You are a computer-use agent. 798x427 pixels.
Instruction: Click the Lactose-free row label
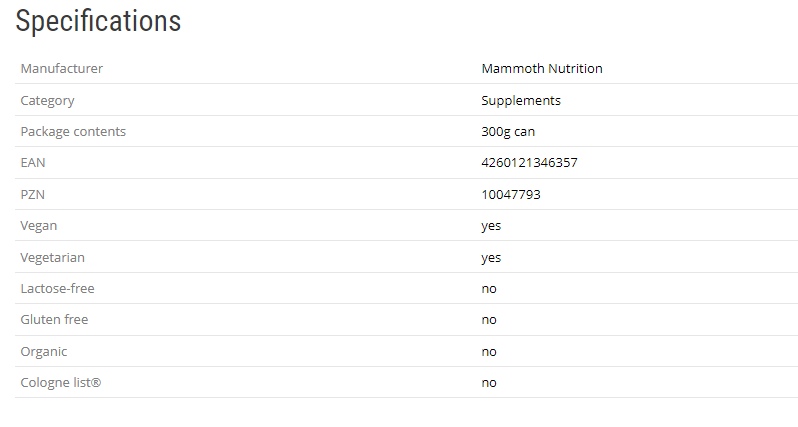[58, 288]
